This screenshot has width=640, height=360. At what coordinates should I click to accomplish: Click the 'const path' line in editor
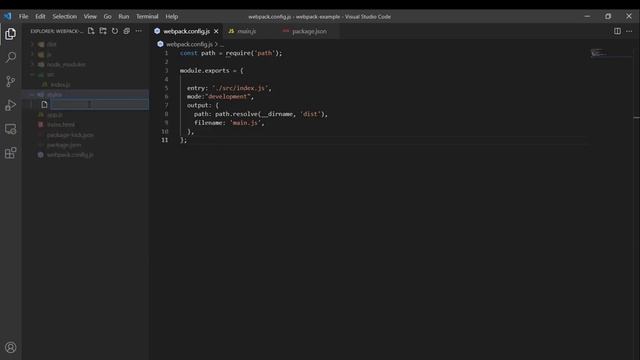[x=231, y=53]
